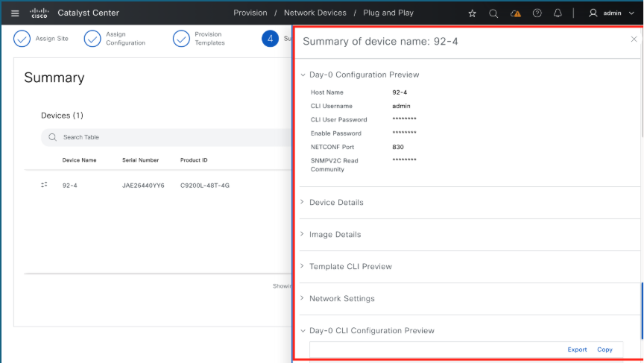Click the Cisco logo
The image size is (644, 363).
pyautogui.click(x=40, y=13)
